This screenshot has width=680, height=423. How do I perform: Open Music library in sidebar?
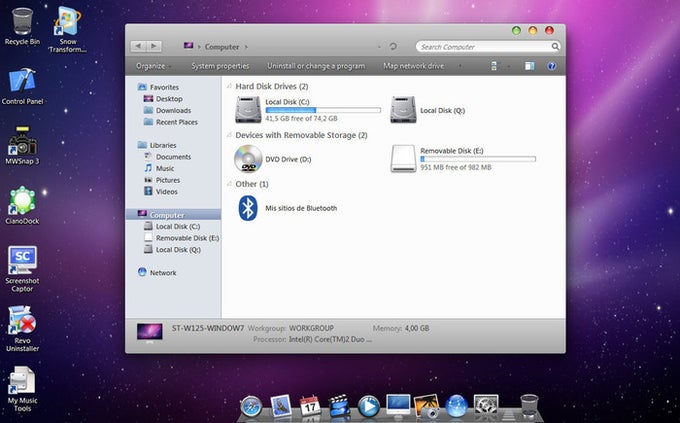(x=164, y=168)
